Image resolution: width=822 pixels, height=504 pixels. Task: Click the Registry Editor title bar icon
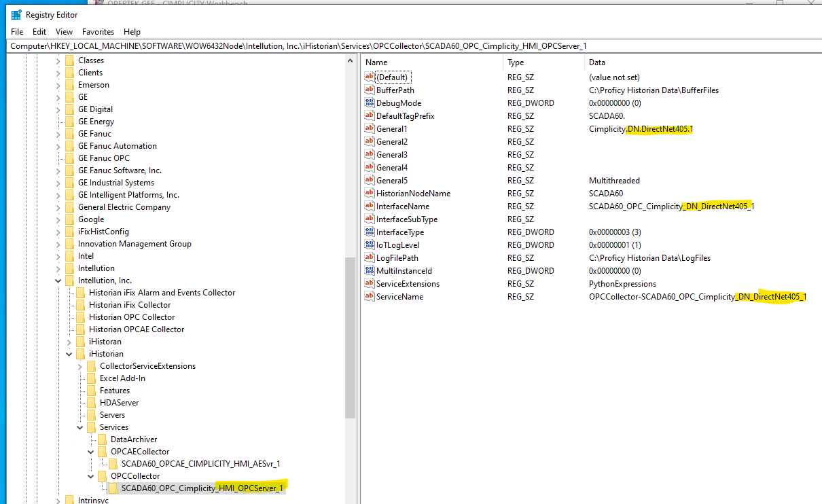tap(16, 15)
